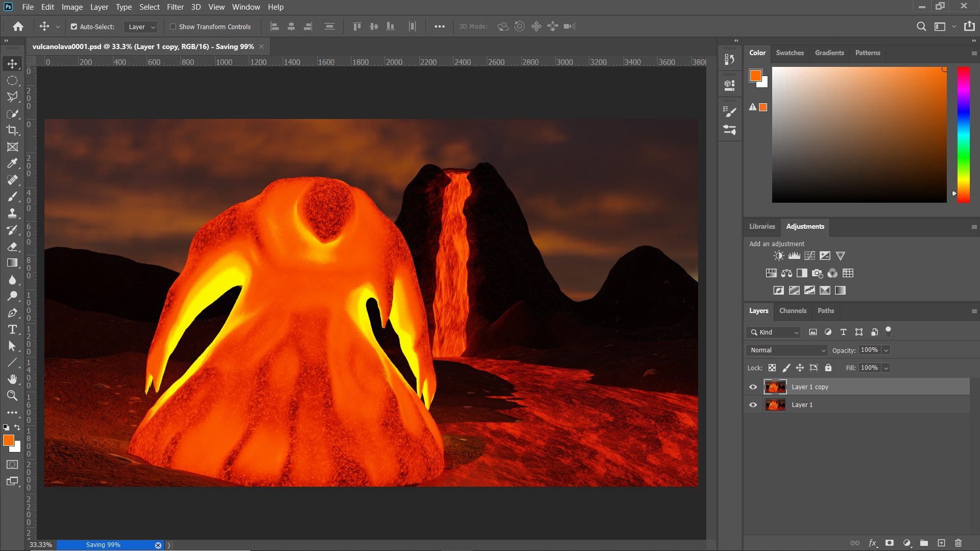
Task: Expand the Opacity slider dropdown
Action: click(886, 350)
